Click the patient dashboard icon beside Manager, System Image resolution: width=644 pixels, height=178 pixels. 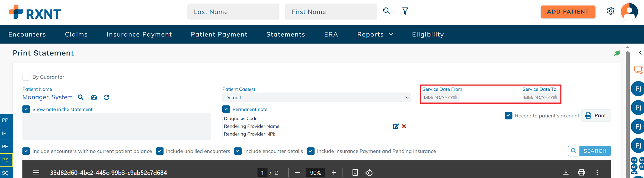tap(94, 97)
